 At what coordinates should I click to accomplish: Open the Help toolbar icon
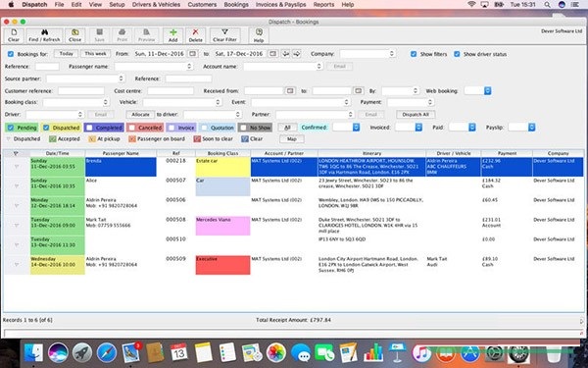[x=259, y=32]
